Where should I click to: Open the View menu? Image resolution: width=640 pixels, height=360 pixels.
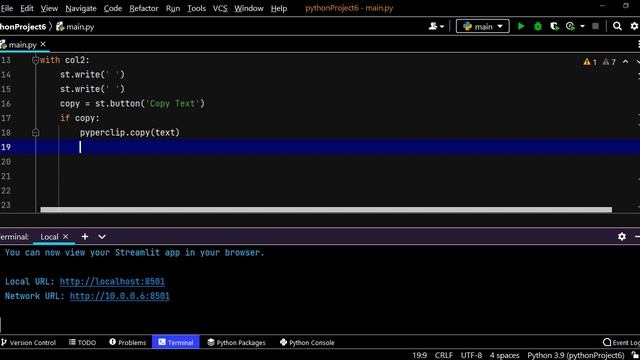click(49, 8)
